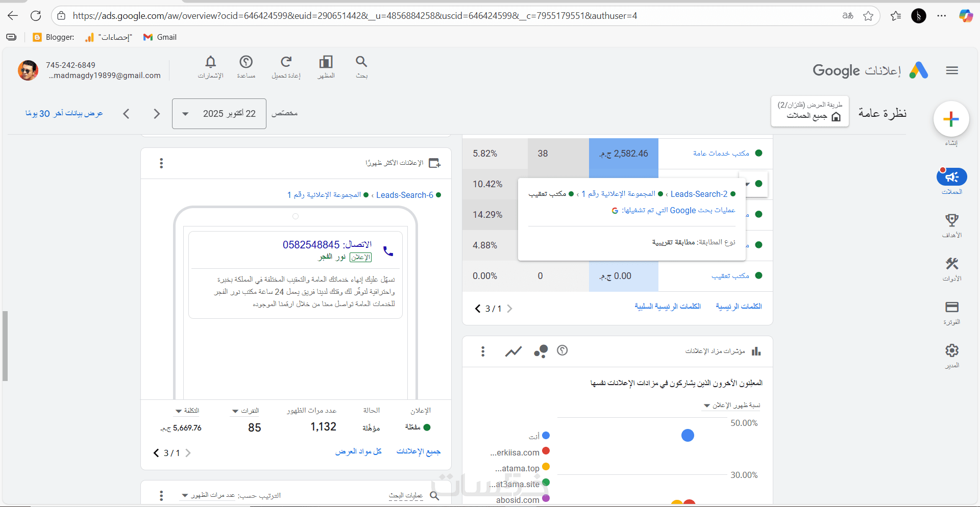Click the 2,582.46 ج.م cost cell
980x507 pixels.
tap(624, 154)
